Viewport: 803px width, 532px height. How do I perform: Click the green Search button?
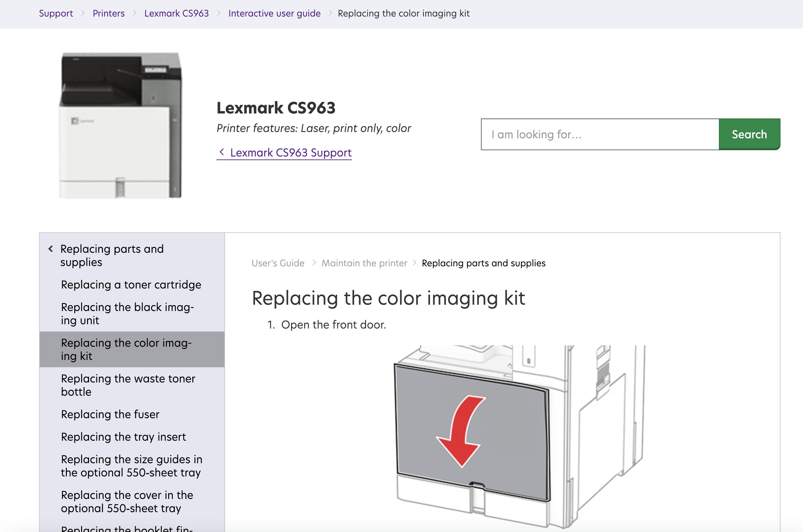coord(749,134)
